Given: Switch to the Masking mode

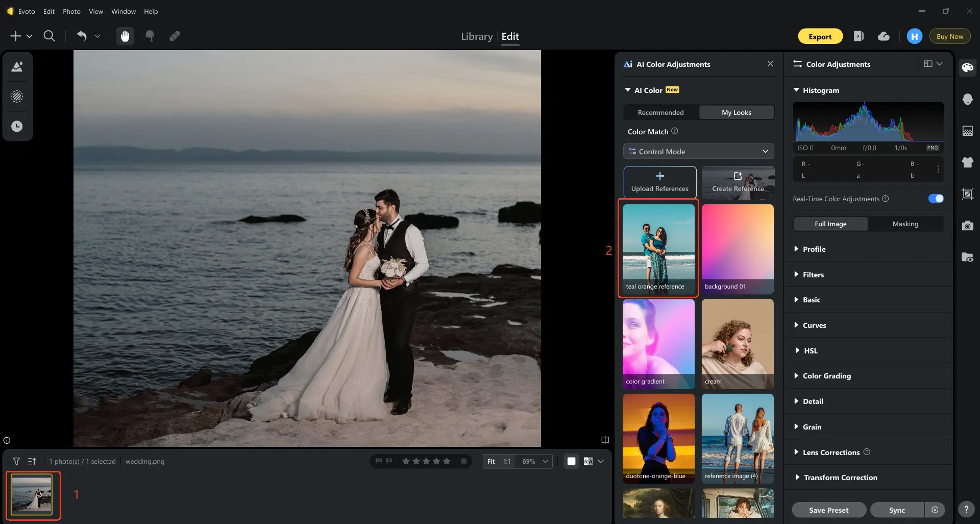Looking at the screenshot, I should tap(905, 224).
